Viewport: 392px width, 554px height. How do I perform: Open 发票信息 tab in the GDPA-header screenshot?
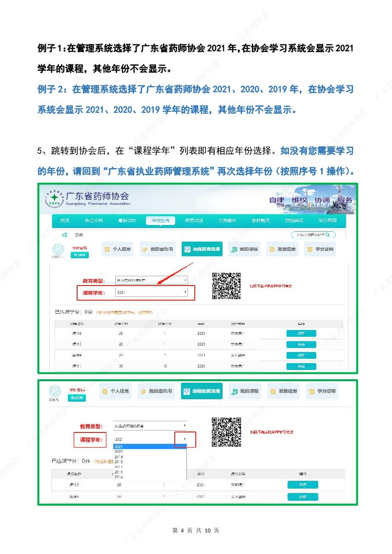click(x=282, y=249)
